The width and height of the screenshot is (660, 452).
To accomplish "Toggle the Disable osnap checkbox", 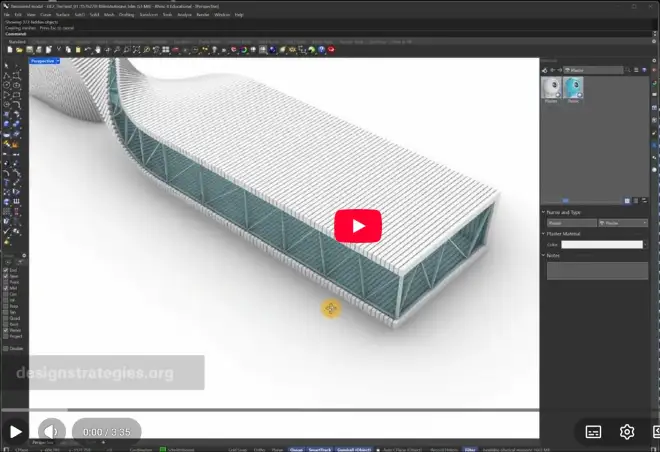I will pos(6,348).
